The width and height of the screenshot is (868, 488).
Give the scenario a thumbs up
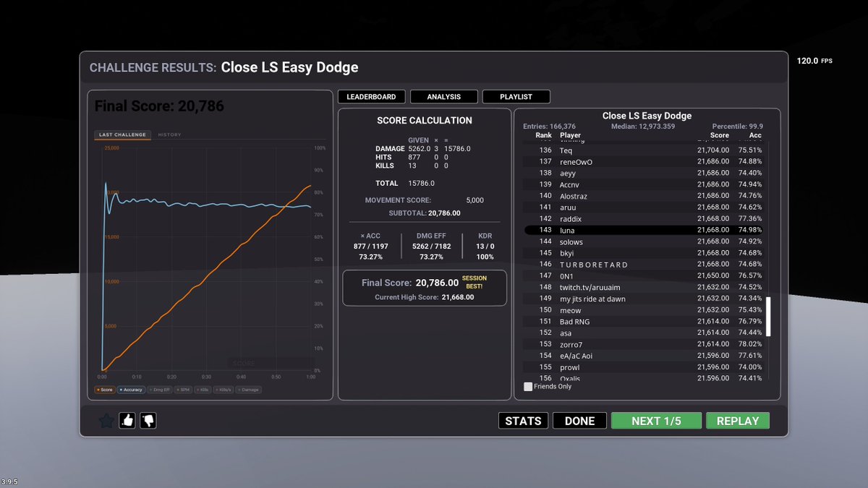pos(127,421)
